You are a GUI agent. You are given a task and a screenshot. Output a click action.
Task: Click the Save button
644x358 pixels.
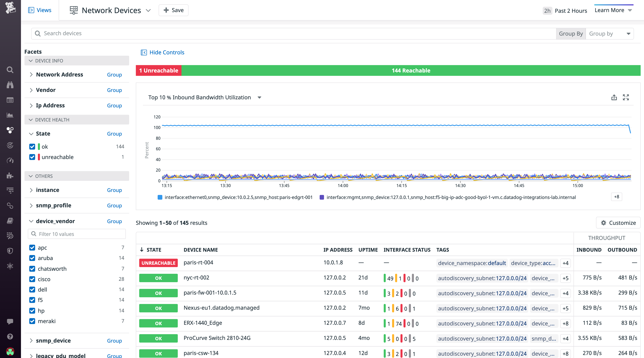(x=173, y=10)
